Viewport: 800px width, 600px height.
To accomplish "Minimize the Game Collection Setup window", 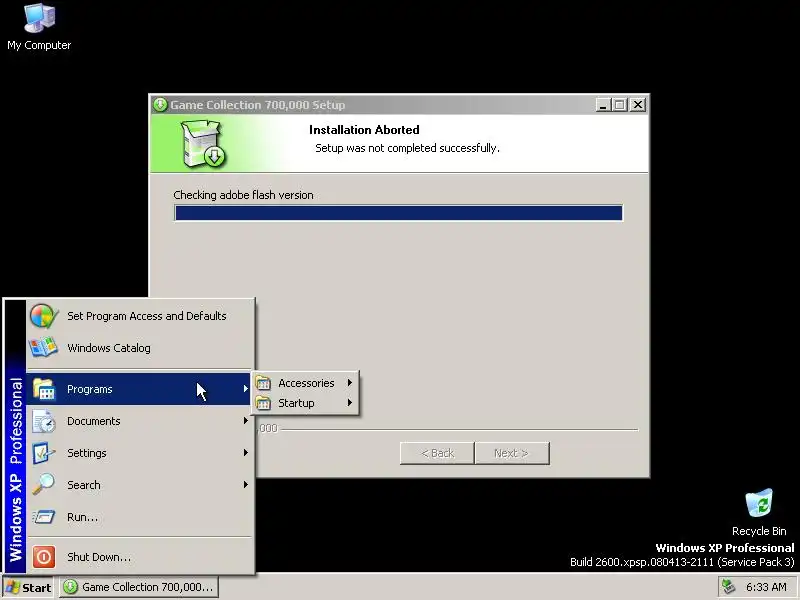I will pyautogui.click(x=603, y=105).
